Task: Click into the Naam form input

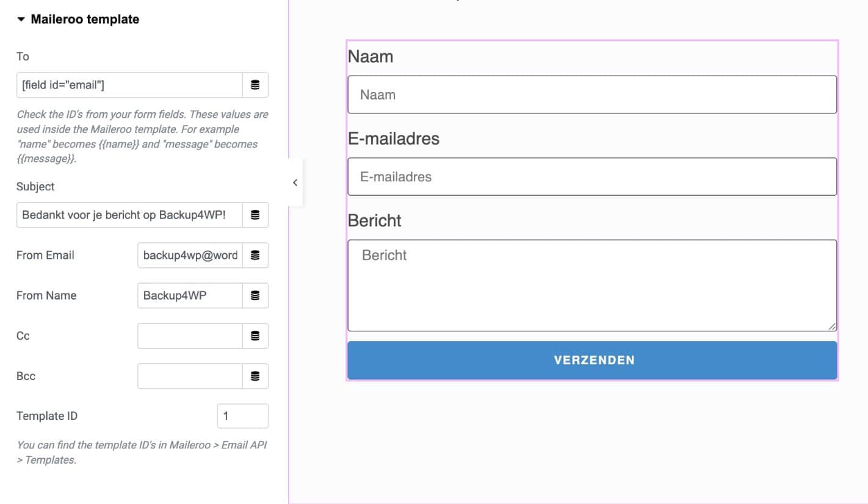Action: [x=592, y=95]
